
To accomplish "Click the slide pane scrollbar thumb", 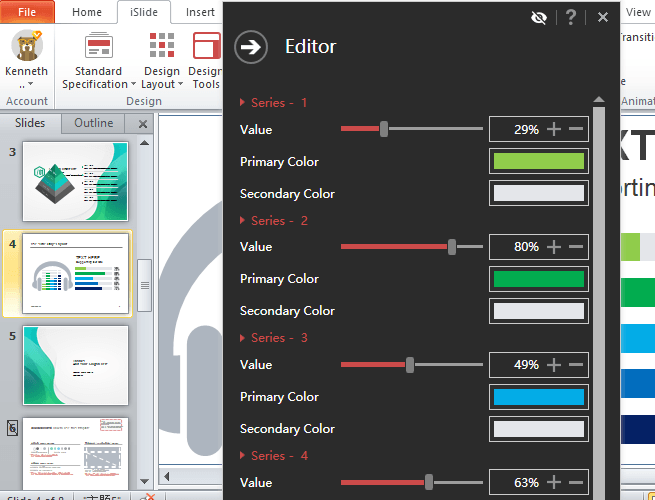I will [145, 285].
